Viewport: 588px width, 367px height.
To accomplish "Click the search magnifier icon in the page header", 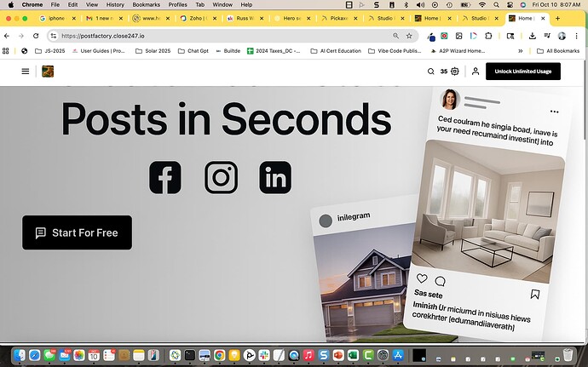I will (431, 72).
